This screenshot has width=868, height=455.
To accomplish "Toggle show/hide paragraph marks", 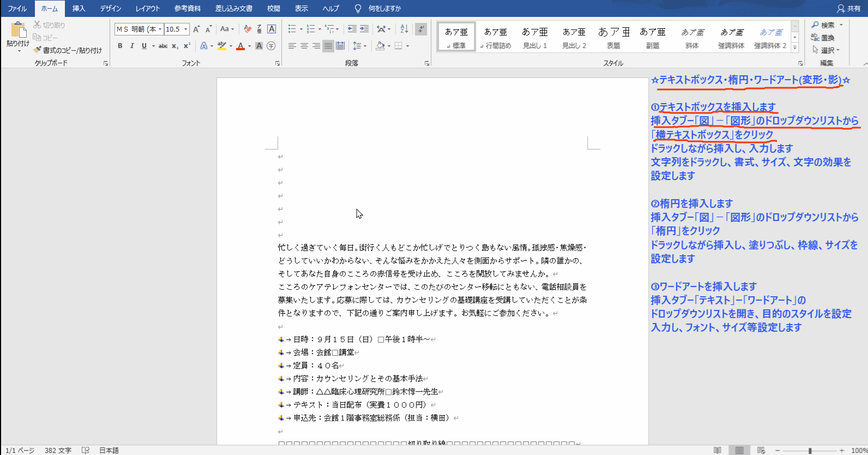I will pyautogui.click(x=421, y=29).
